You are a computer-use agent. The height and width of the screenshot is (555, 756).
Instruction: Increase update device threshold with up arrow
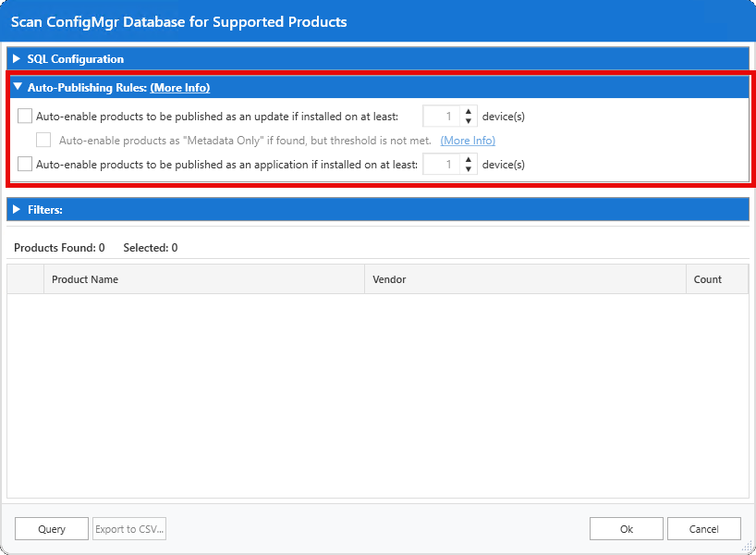469,112
